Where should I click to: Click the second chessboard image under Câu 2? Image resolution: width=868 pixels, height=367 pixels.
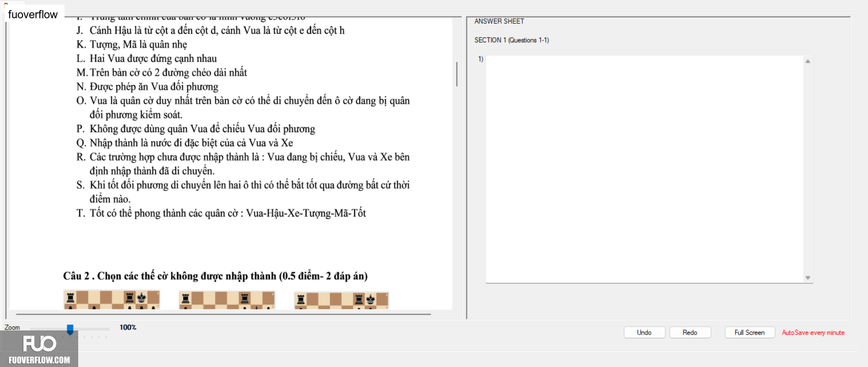[227, 300]
